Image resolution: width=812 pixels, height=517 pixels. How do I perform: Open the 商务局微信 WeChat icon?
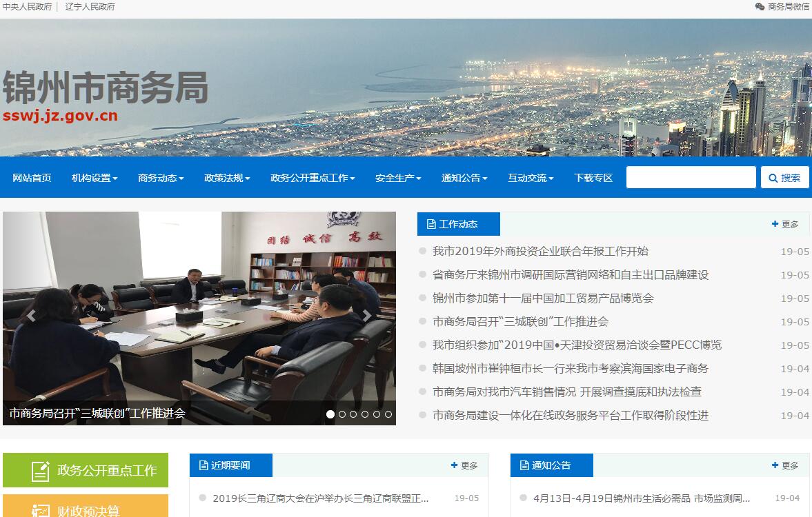(x=760, y=7)
